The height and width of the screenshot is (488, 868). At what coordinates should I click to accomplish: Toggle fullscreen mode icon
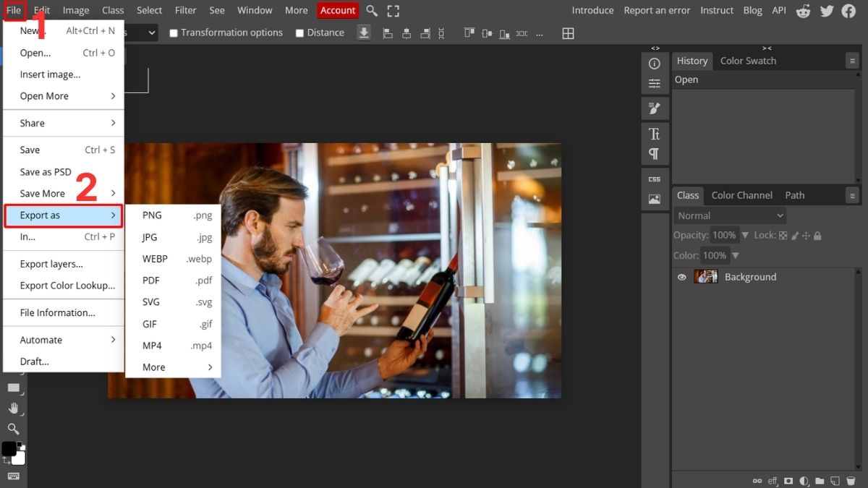(393, 10)
